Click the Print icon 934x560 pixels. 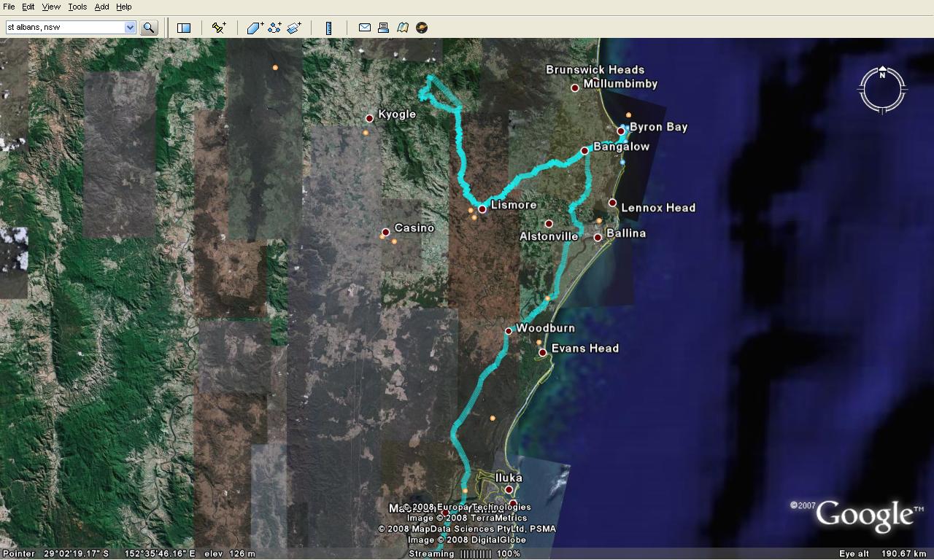[x=384, y=28]
